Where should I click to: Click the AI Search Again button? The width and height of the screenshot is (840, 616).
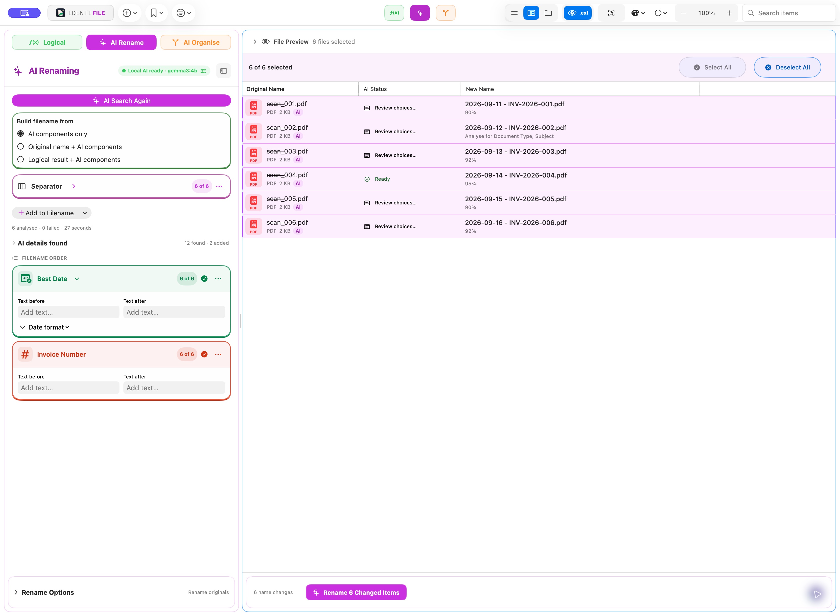pyautogui.click(x=121, y=101)
